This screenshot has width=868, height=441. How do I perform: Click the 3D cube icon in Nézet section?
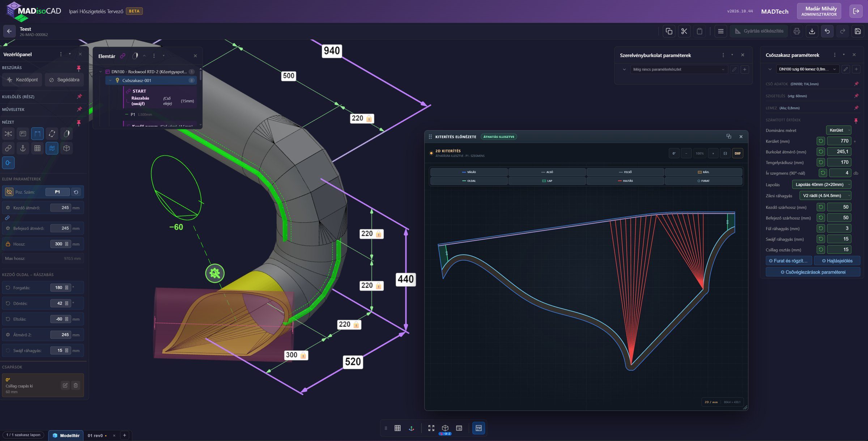(x=67, y=148)
